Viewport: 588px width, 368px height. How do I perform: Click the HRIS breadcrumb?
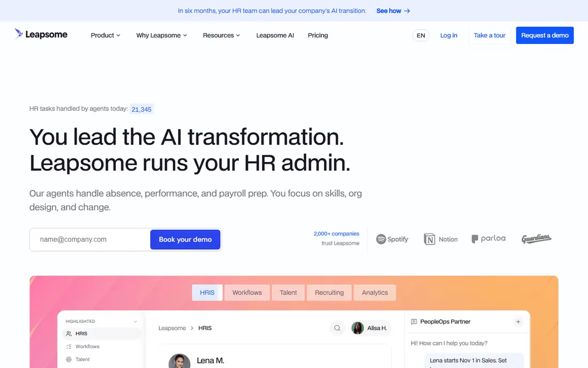point(205,328)
